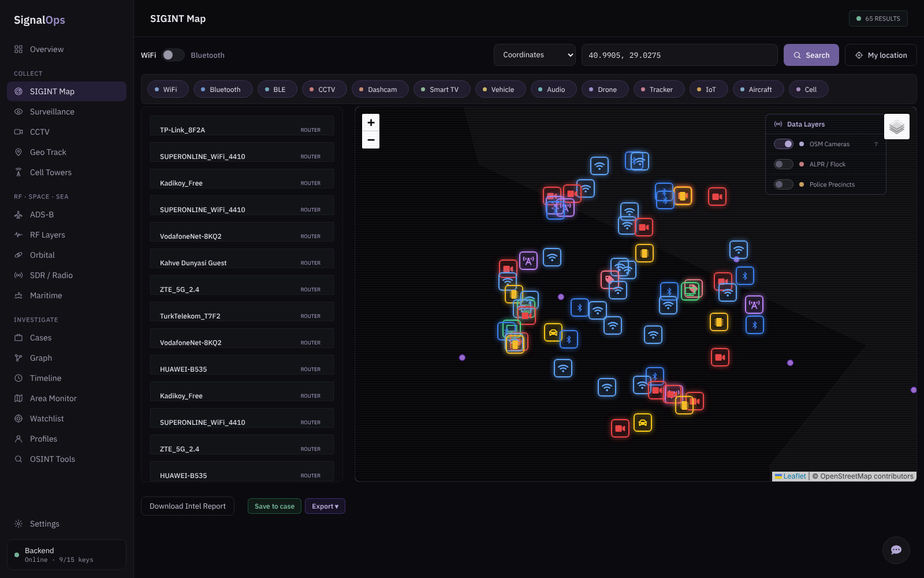The image size is (924, 578).
Task: Open the Settings gear icon
Action: pos(18,524)
